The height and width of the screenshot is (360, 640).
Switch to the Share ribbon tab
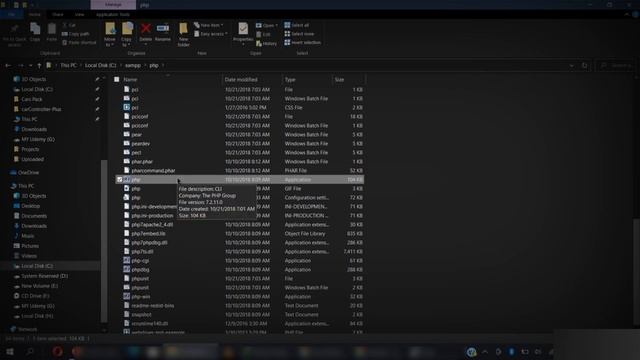tap(58, 15)
